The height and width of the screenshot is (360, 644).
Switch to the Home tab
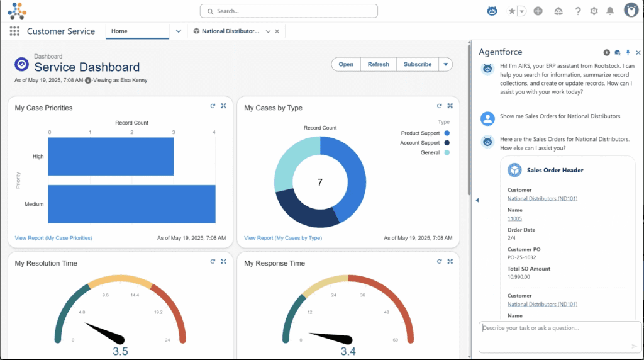[137, 31]
